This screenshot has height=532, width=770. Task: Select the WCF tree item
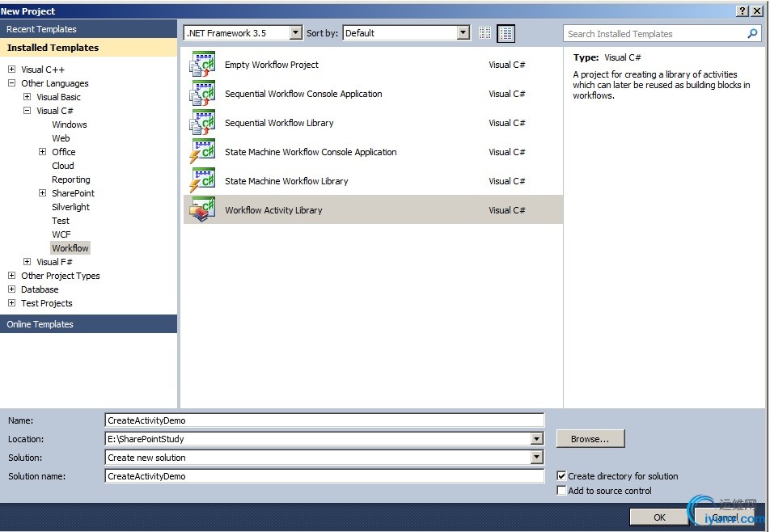[x=61, y=234]
